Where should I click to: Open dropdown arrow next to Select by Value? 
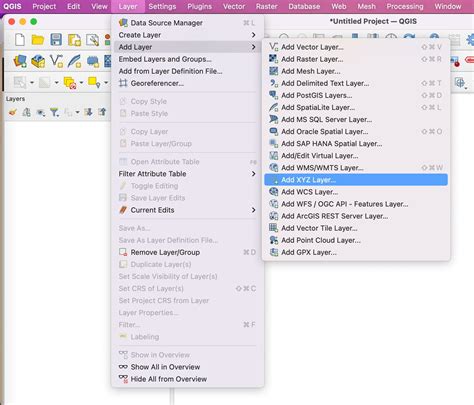(x=57, y=82)
